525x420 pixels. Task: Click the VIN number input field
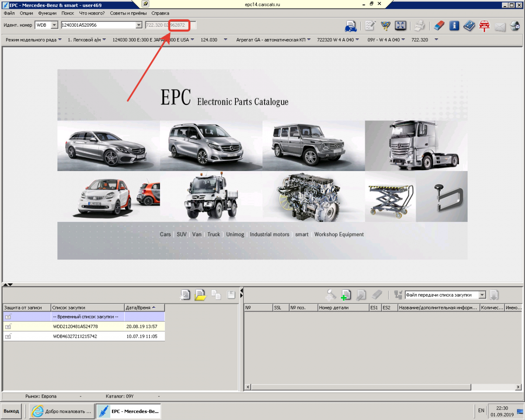[102, 25]
